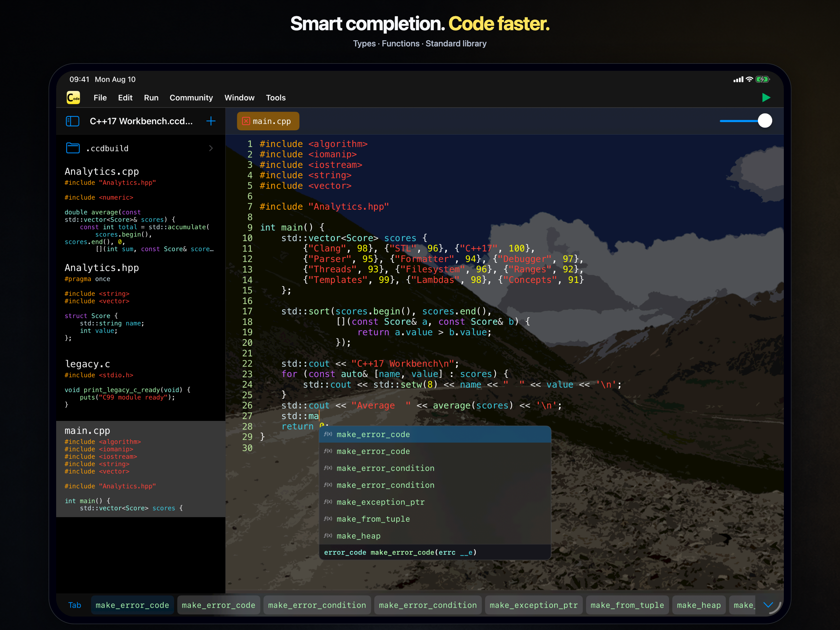Click the 09:41 clock in status bar
The height and width of the screenshot is (630, 840).
79,79
